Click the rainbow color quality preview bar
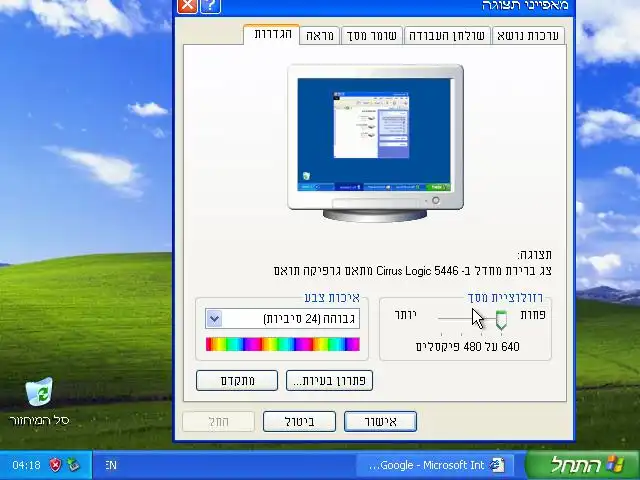The height and width of the screenshot is (480, 640). point(282,344)
